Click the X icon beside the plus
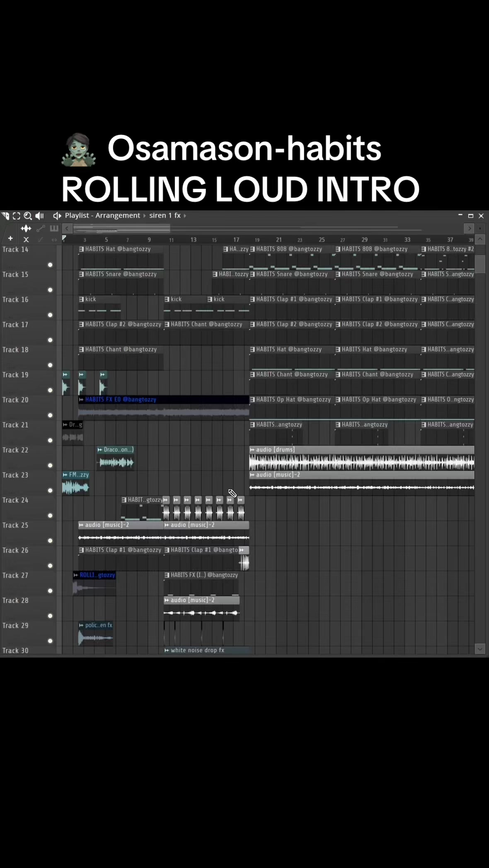Viewport: 489px width, 868px height. pyautogui.click(x=26, y=239)
